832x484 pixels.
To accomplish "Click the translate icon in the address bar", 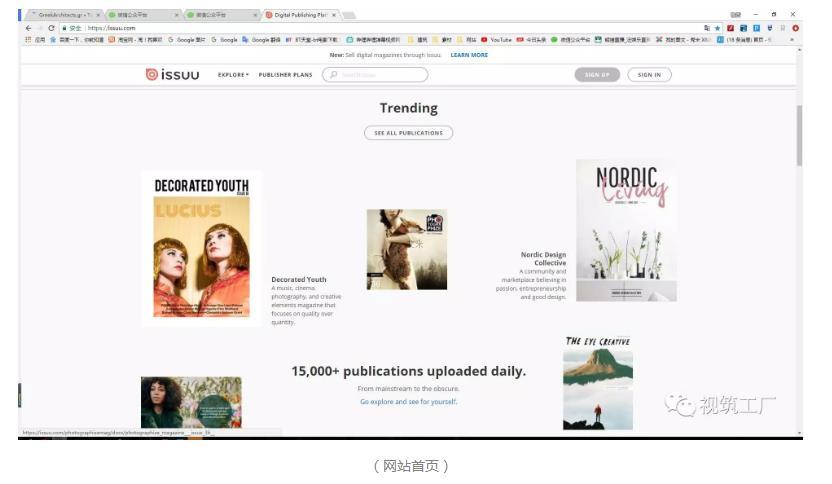I will [x=707, y=28].
